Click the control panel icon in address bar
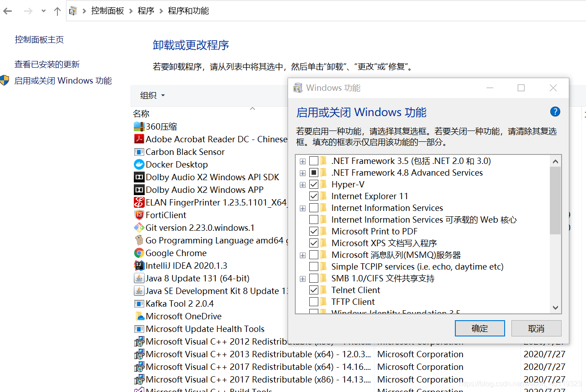This screenshot has width=586, height=392. point(73,11)
